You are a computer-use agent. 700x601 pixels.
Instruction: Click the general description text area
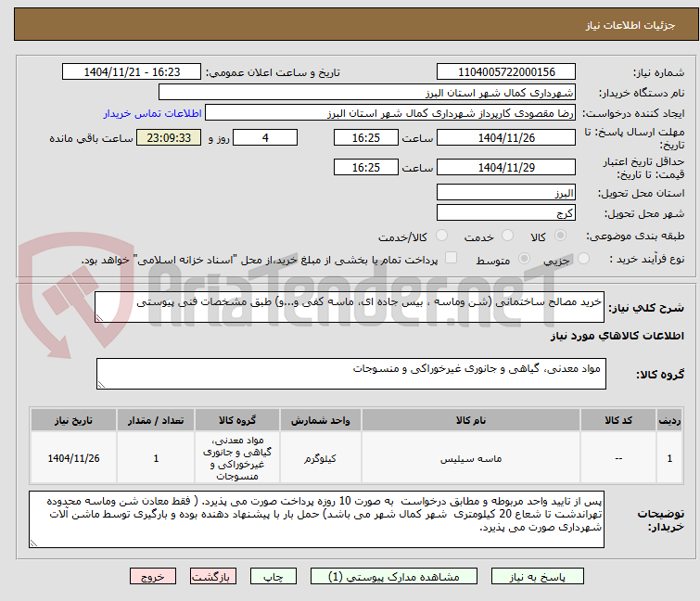[x=350, y=307]
